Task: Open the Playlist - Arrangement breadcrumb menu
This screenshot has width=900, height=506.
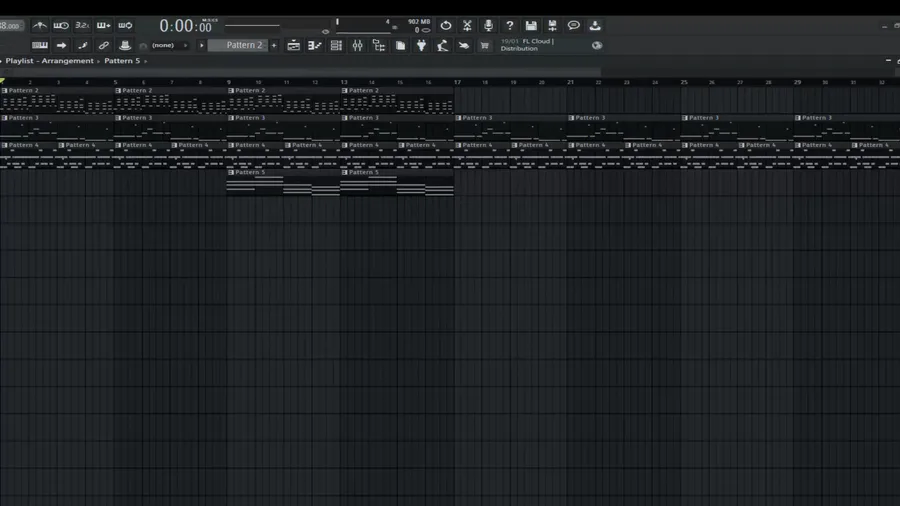Action: pyautogui.click(x=49, y=61)
